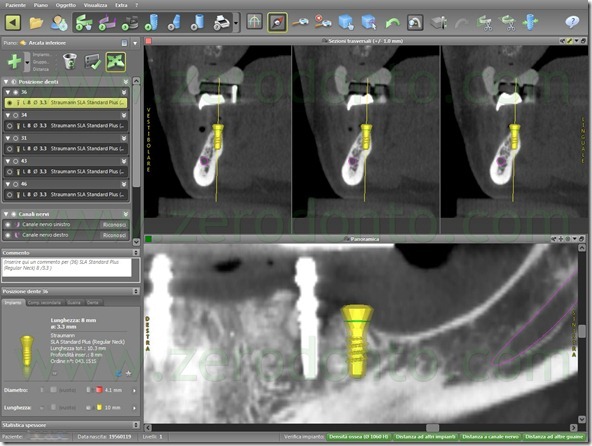The image size is (592, 446).
Task: Click the green plus add button
Action: 14,61
